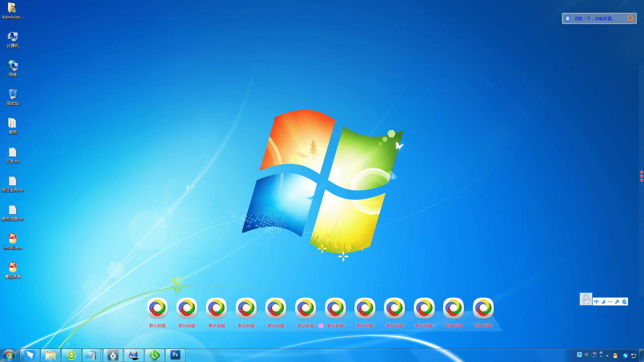This screenshot has width=644, height=362.
Task: Click the QQ penguin avatar on the IME bar
Action: click(586, 299)
